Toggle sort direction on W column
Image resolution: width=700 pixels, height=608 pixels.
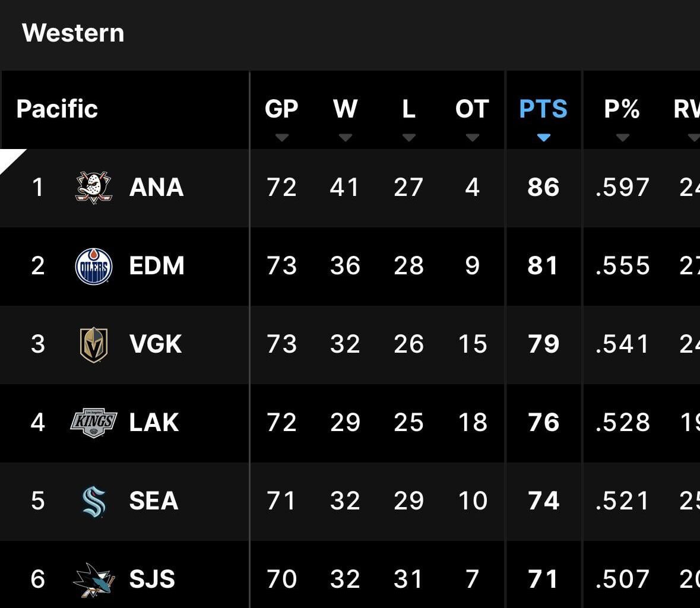coord(346,138)
